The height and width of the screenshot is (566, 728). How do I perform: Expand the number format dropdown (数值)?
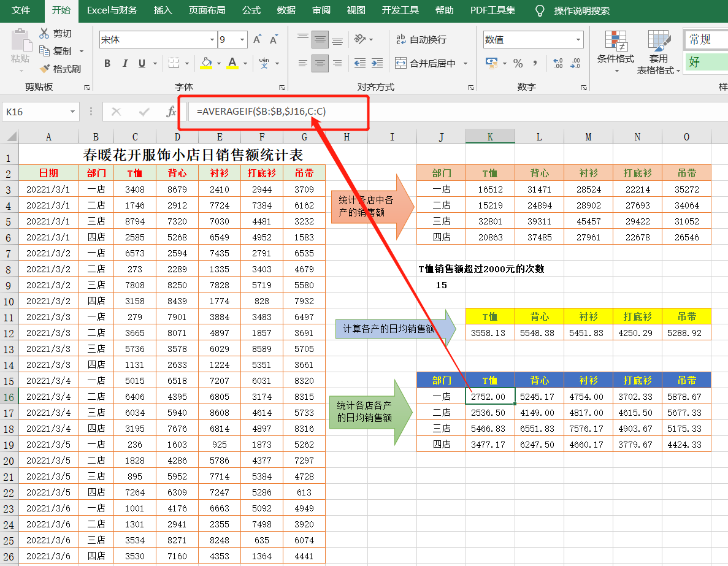pyautogui.click(x=578, y=40)
